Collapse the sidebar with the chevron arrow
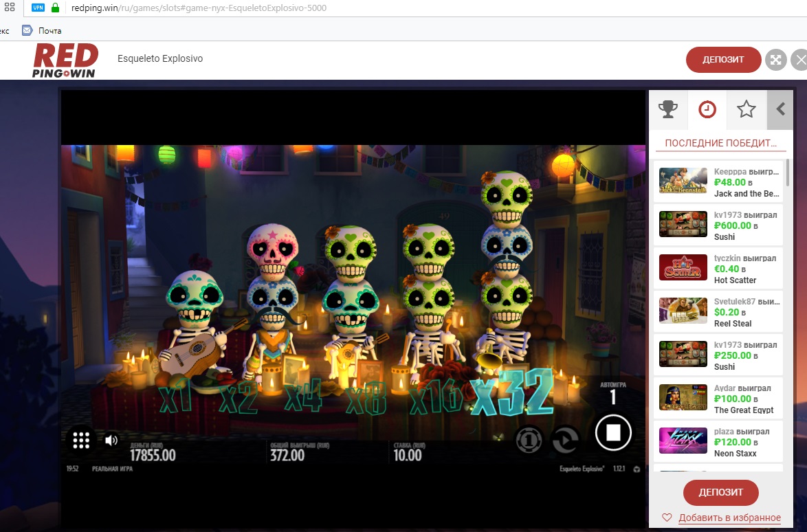 (x=781, y=109)
